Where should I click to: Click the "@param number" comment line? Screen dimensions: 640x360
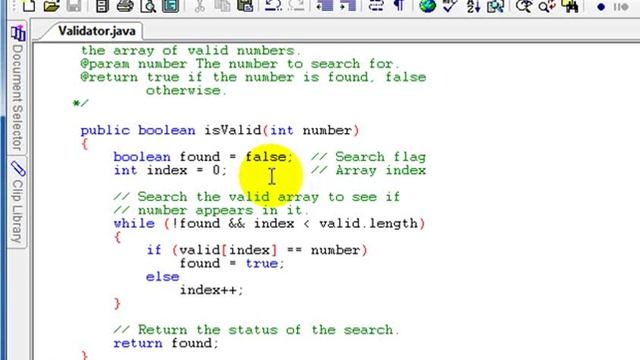240,64
